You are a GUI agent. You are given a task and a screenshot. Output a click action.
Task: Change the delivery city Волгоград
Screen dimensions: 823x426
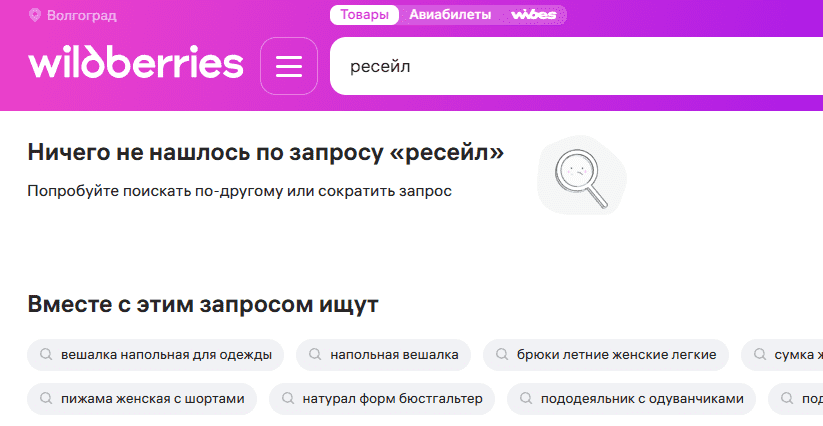click(81, 15)
